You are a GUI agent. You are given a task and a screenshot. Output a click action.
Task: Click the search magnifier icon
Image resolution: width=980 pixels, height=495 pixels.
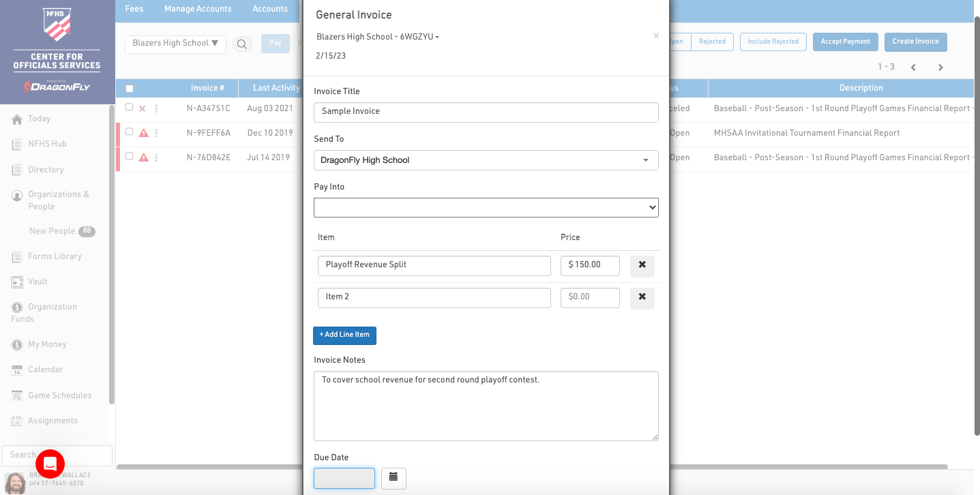click(241, 44)
